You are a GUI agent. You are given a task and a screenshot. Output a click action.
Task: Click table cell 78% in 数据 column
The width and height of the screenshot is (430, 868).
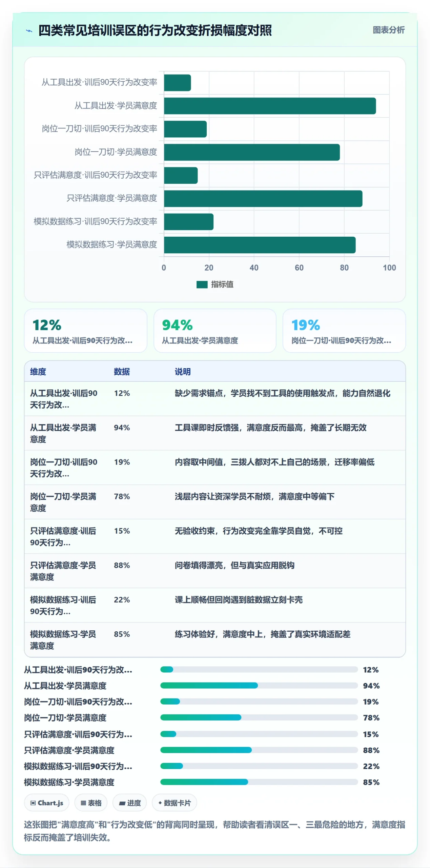click(x=122, y=496)
